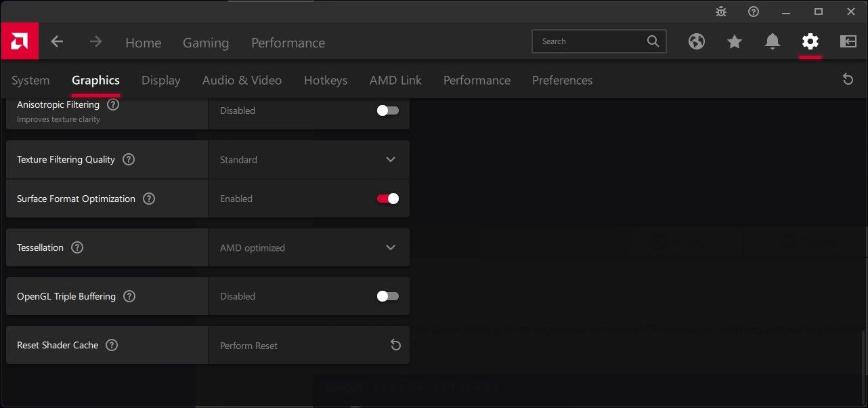The image size is (868, 408).
Task: Click the search magnifier button
Action: click(652, 41)
